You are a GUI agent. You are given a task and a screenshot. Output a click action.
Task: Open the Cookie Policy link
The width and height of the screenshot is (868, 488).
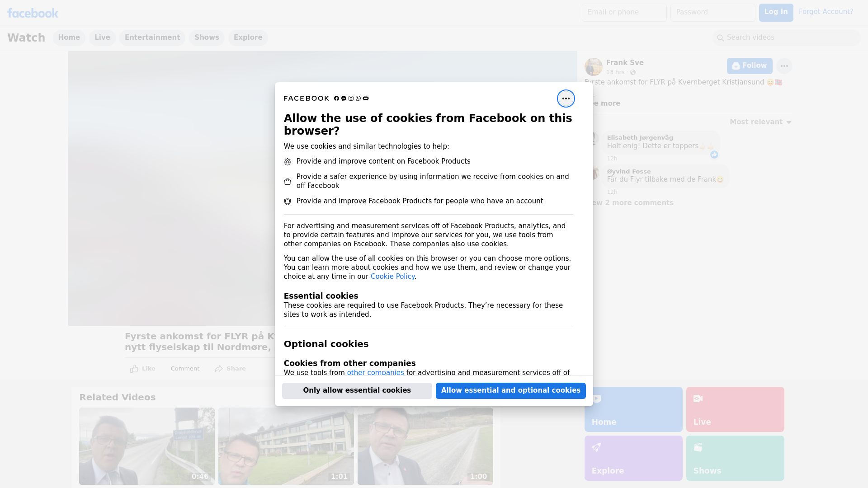point(392,277)
